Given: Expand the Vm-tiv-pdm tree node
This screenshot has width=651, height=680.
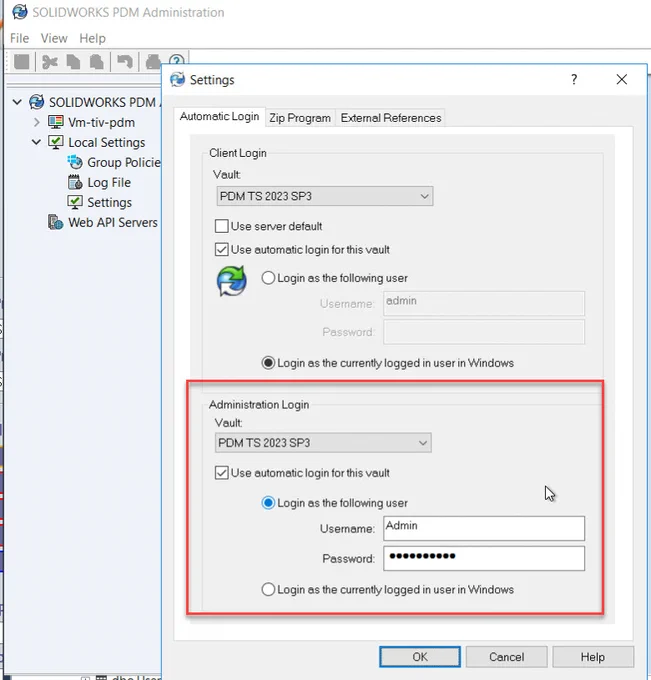Looking at the screenshot, I should 37,122.
